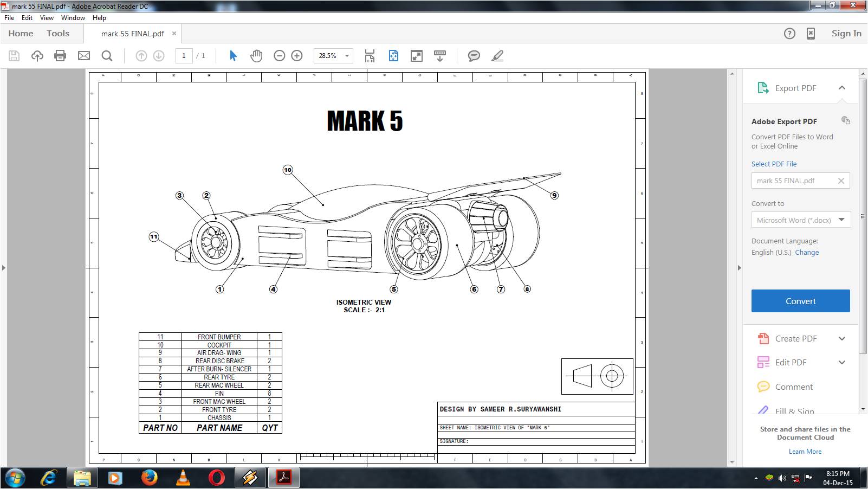Click the page number input field
Image resolution: width=868 pixels, height=489 pixels.
tap(184, 56)
